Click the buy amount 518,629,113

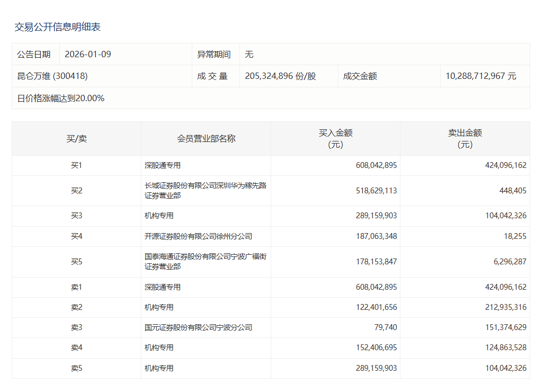pyautogui.click(x=376, y=191)
